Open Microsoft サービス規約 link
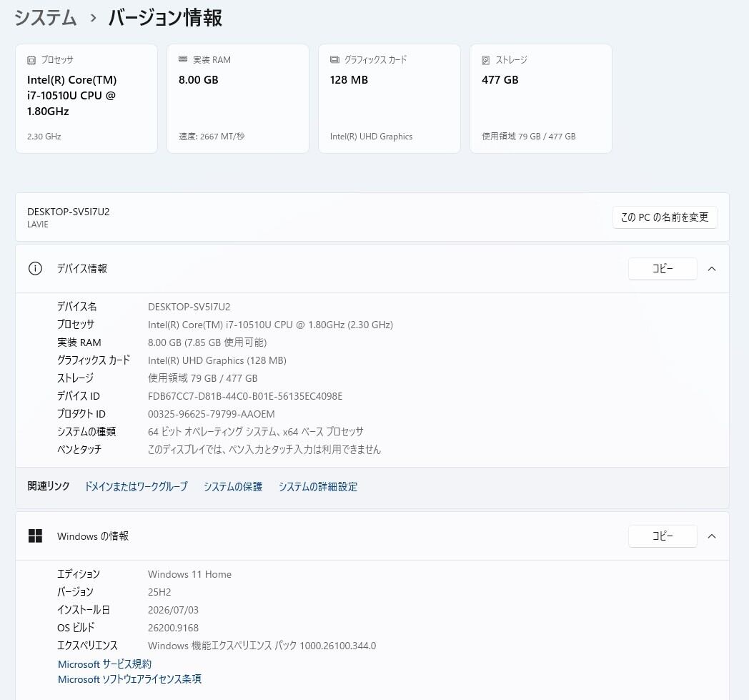The image size is (749, 700). tap(104, 664)
